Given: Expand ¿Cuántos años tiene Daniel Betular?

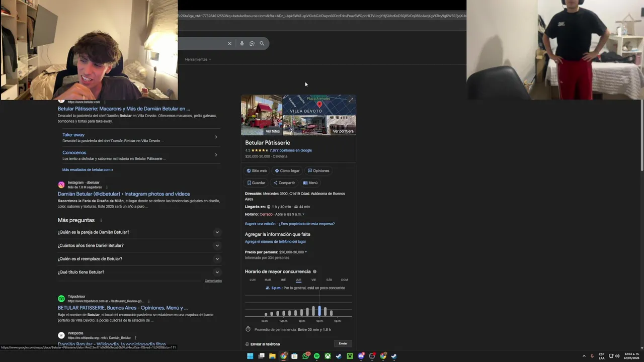Looking at the screenshot, I should 139,245.
